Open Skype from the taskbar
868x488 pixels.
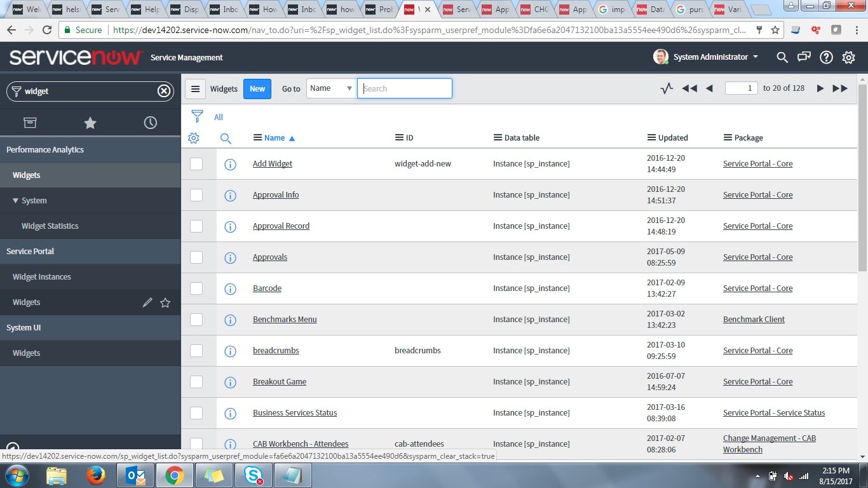pyautogui.click(x=254, y=475)
